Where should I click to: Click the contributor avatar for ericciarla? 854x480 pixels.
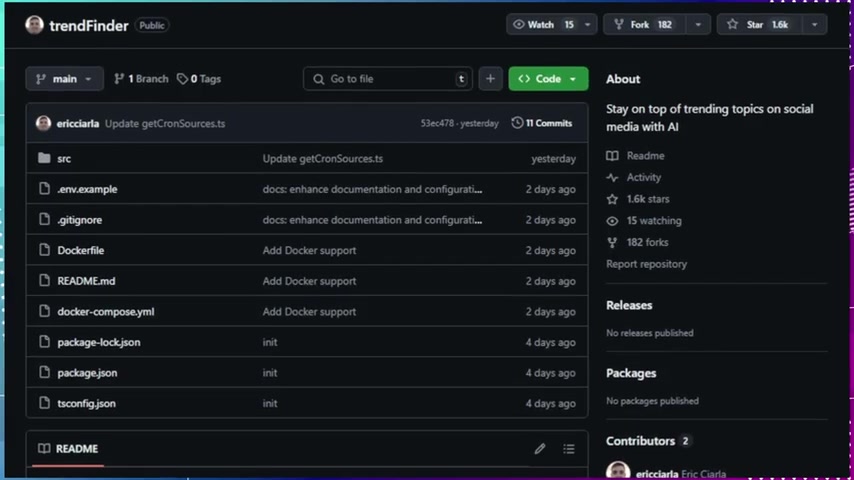coord(618,471)
